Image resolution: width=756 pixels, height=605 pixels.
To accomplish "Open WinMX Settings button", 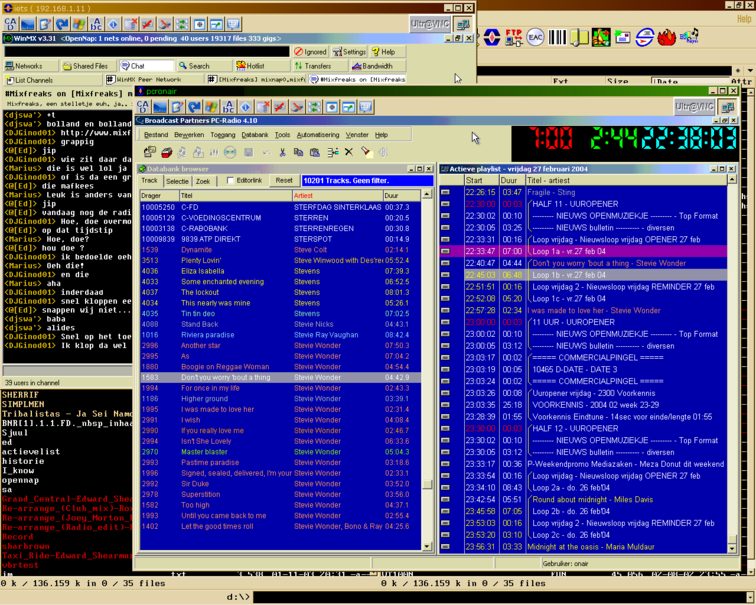I will 349,52.
